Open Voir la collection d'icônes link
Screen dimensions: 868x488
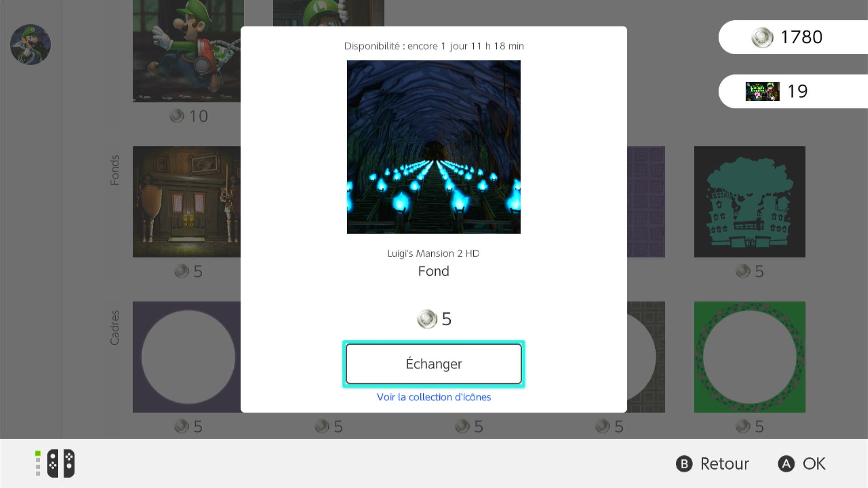point(434,397)
